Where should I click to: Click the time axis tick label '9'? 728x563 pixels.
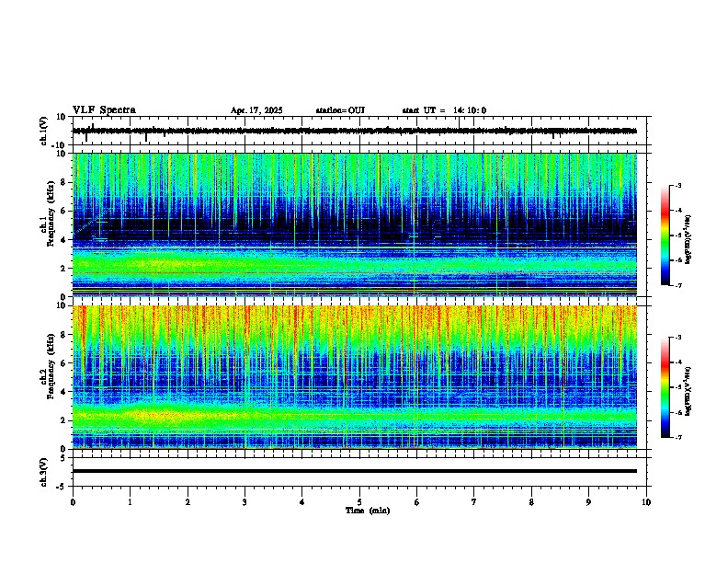[588, 502]
